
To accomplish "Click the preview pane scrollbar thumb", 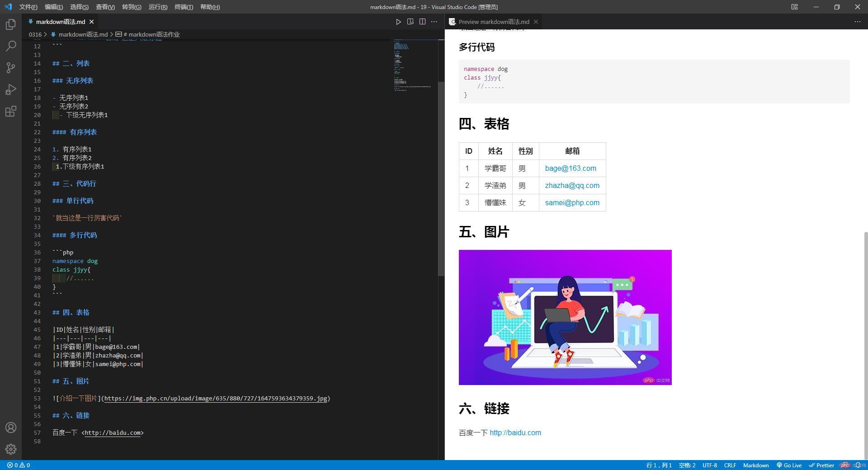I will pyautogui.click(x=866, y=346).
